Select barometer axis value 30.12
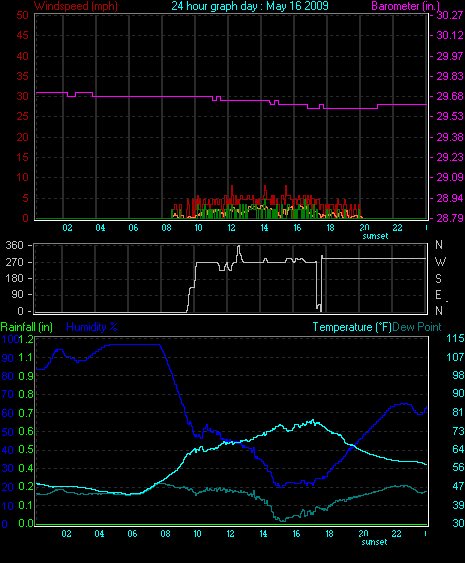465x563 pixels. (x=450, y=35)
